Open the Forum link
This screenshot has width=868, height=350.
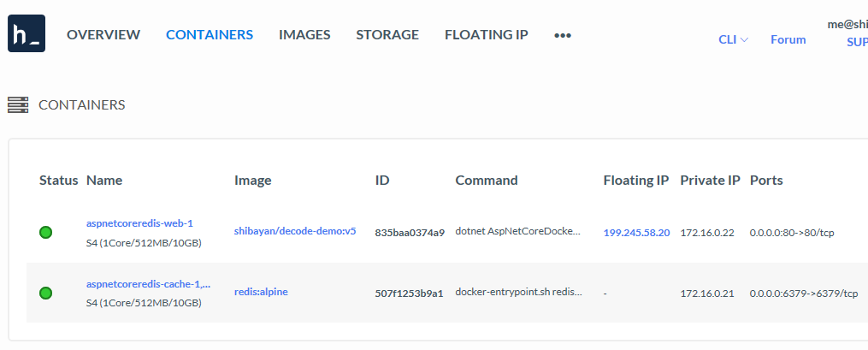[788, 40]
